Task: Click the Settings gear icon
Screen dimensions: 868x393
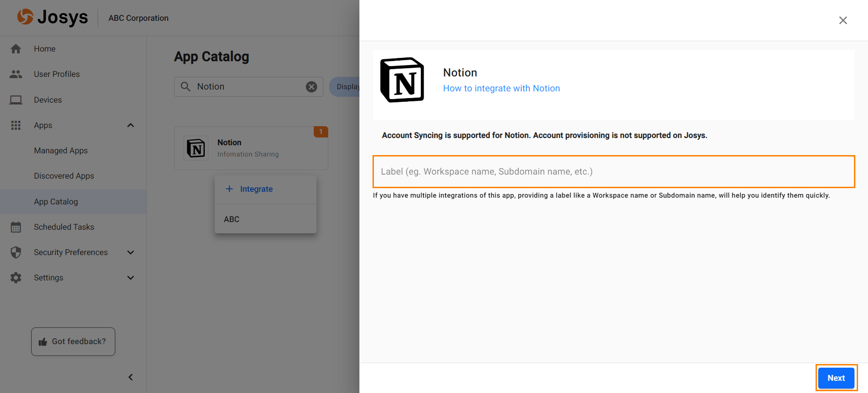Action: [x=16, y=278]
